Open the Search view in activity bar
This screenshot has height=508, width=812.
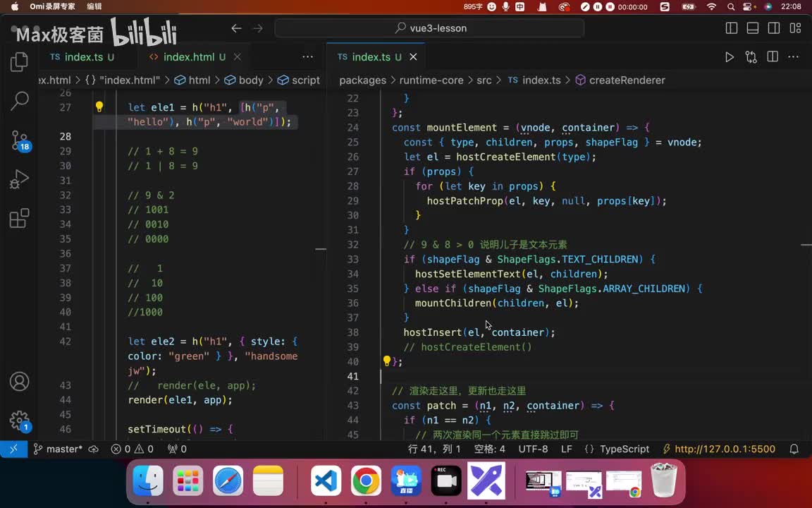coord(19,101)
